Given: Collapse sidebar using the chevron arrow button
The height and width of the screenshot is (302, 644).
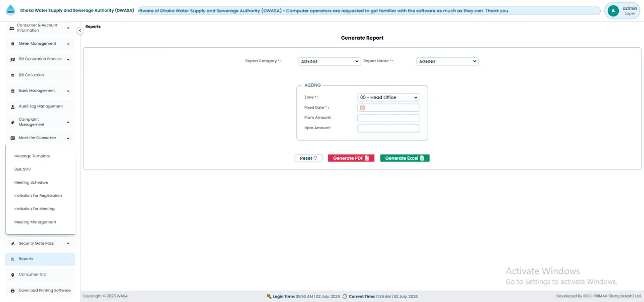Looking at the screenshot, I should click(x=79, y=31).
